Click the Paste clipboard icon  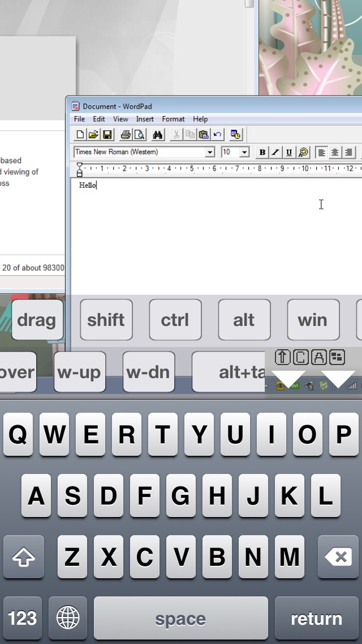coord(204,135)
